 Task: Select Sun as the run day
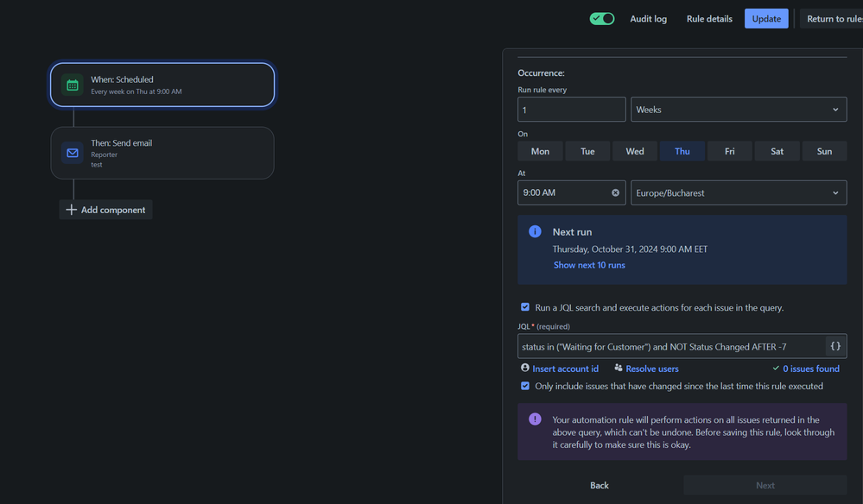824,151
